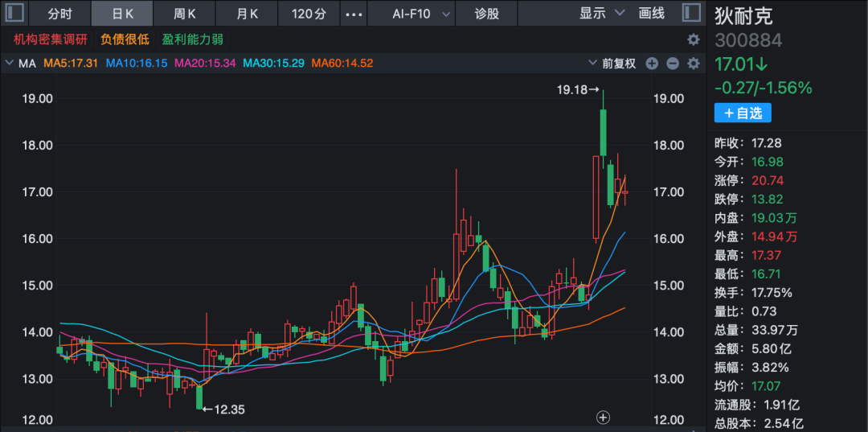Switch to the 分时 chart tab
The width and height of the screenshot is (868, 432).
click(x=59, y=14)
